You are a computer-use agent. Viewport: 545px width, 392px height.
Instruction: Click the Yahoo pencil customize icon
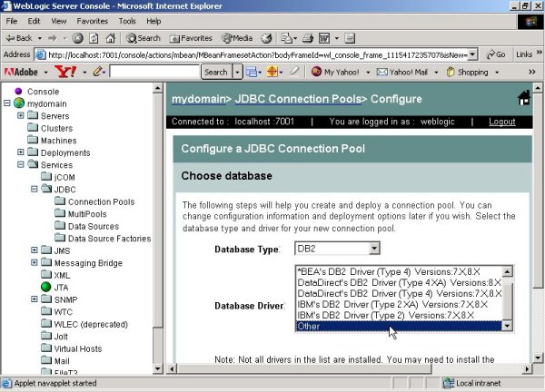(97, 72)
